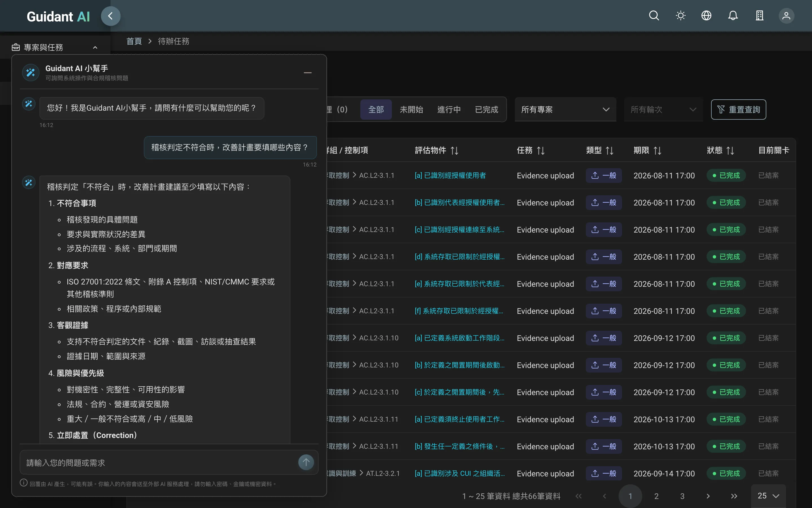Open the user profile avatar

(786, 16)
